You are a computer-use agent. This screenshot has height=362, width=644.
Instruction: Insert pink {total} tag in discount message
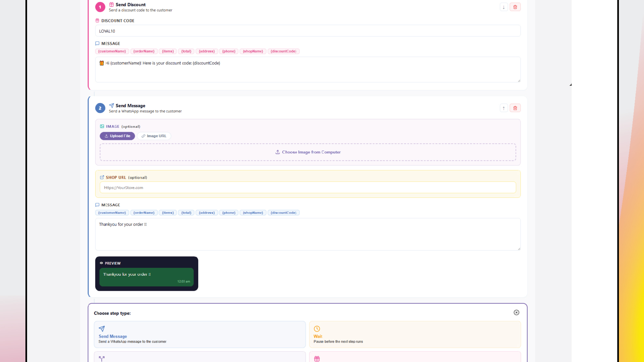[186, 51]
